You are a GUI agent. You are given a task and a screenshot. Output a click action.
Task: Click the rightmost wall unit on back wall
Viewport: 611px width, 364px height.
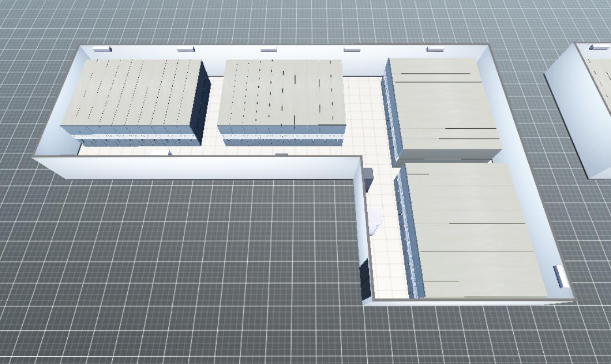(435, 49)
